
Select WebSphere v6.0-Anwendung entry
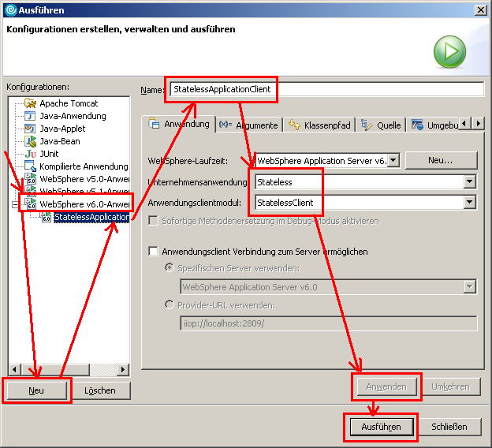(84, 204)
